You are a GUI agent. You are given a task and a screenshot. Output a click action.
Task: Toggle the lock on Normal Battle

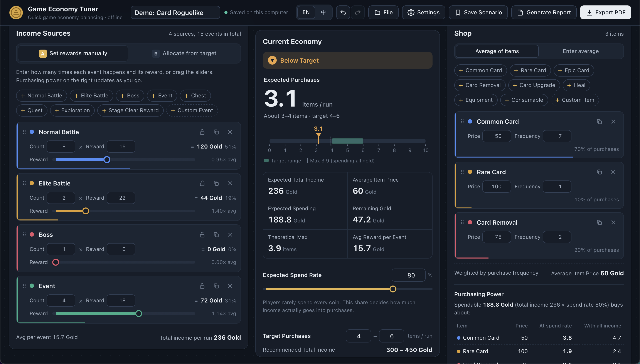202,132
